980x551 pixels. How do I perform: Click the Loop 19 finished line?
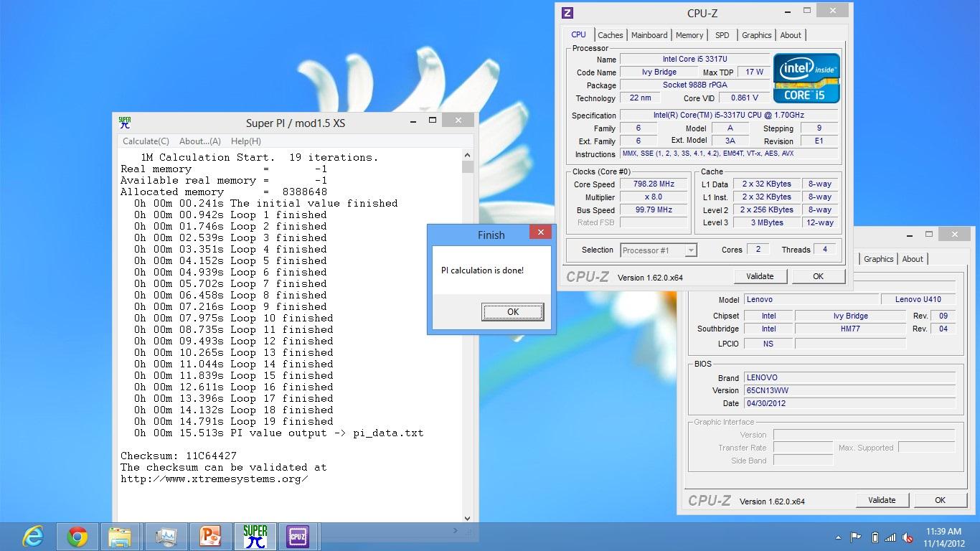[234, 421]
